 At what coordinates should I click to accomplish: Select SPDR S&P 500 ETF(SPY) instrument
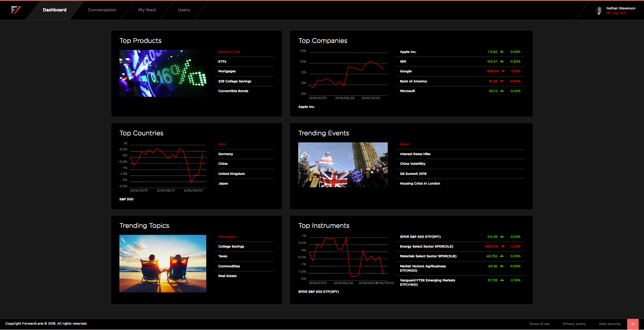click(460, 237)
